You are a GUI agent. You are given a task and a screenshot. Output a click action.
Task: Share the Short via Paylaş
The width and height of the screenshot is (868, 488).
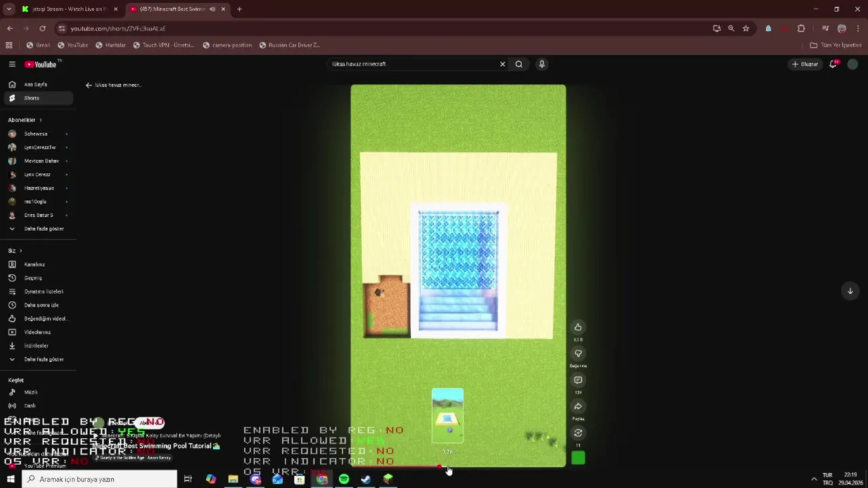tap(578, 407)
